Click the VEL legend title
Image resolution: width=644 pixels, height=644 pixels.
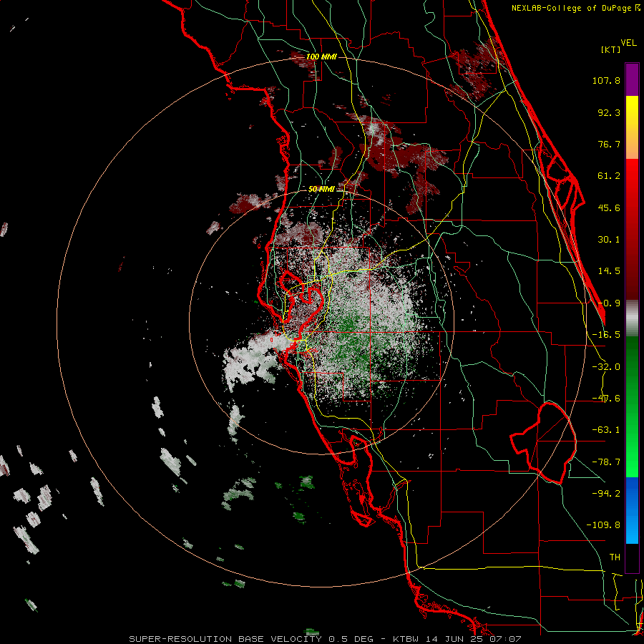pos(628,42)
